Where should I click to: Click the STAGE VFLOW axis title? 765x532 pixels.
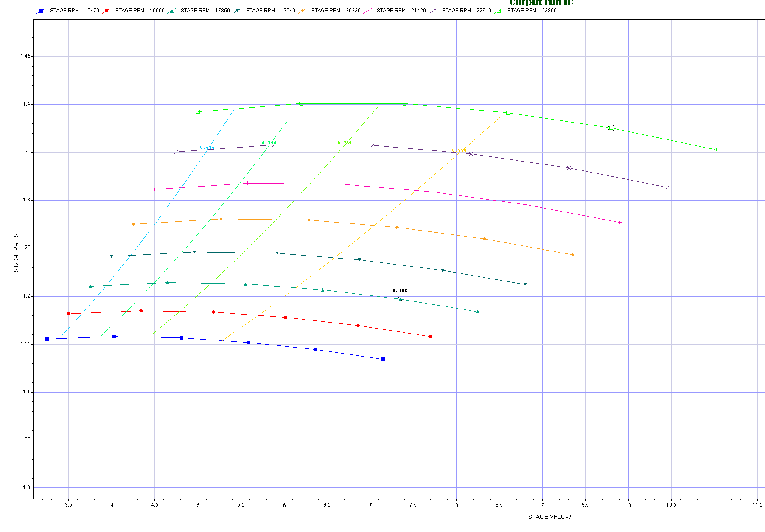[549, 517]
